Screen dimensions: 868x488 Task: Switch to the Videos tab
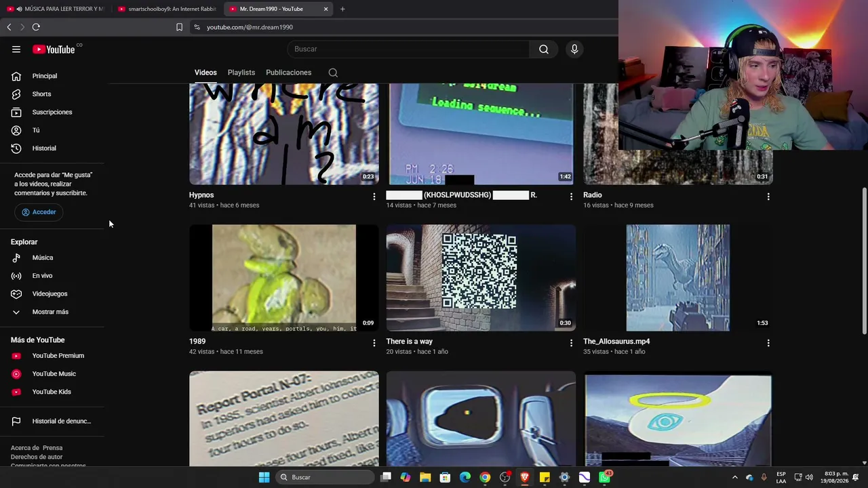(205, 73)
